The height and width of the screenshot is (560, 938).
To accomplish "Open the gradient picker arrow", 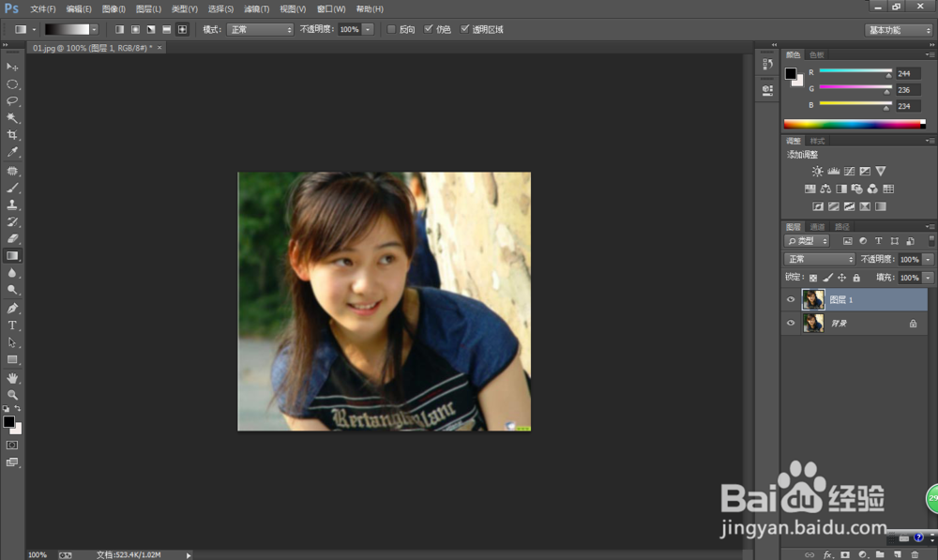I will pyautogui.click(x=94, y=29).
